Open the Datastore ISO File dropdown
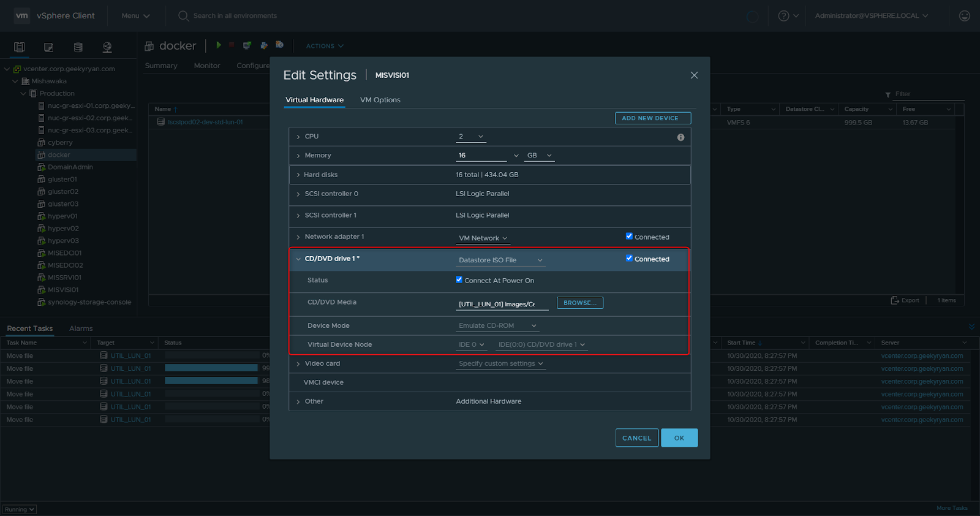 click(x=500, y=260)
